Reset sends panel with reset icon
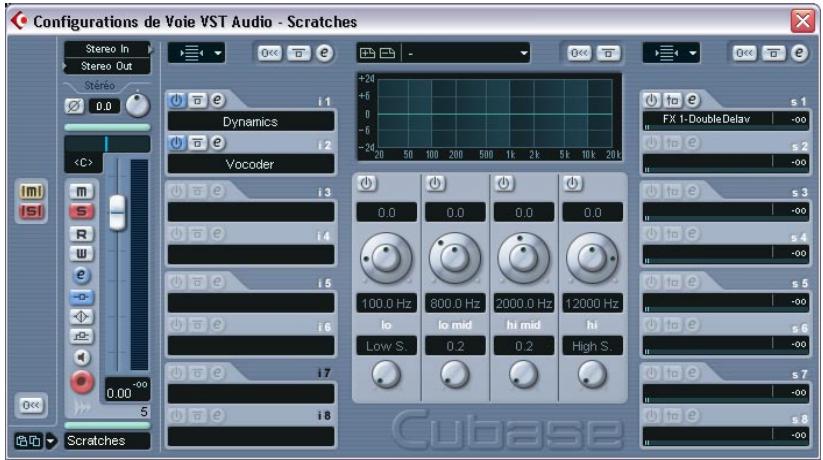This screenshot has width=823, height=460. pyautogui.click(x=745, y=53)
